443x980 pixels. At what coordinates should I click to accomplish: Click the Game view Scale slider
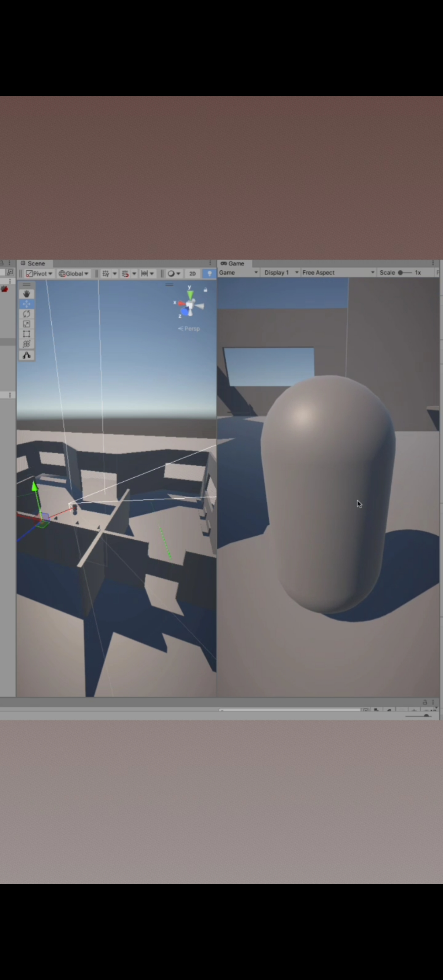click(405, 272)
